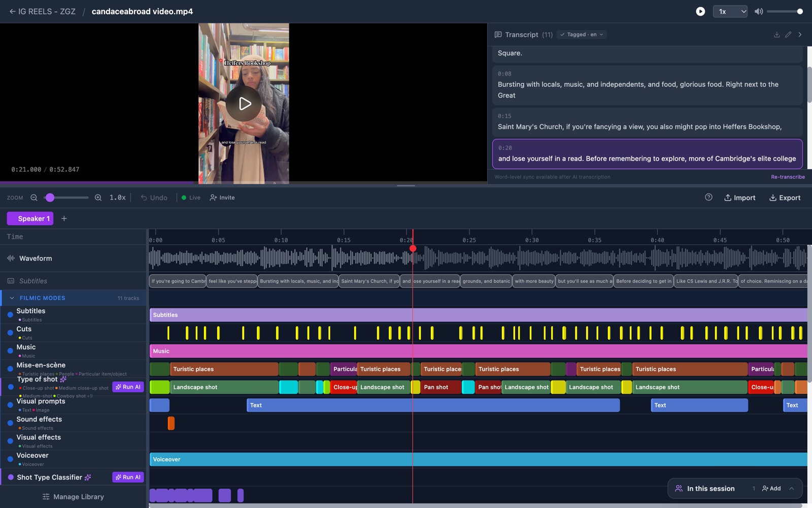Open Manage Library

pyautogui.click(x=73, y=496)
